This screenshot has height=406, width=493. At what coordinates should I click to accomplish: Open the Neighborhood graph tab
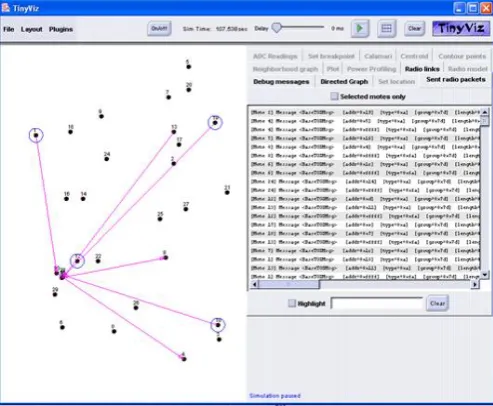tap(285, 69)
